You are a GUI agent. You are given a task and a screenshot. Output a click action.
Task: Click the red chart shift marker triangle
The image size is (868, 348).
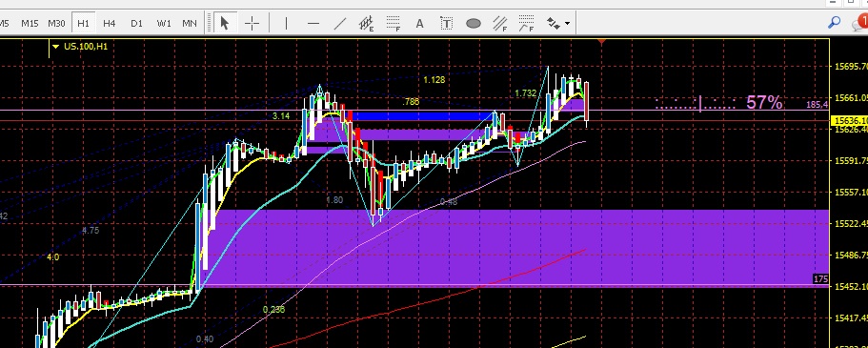tap(602, 42)
